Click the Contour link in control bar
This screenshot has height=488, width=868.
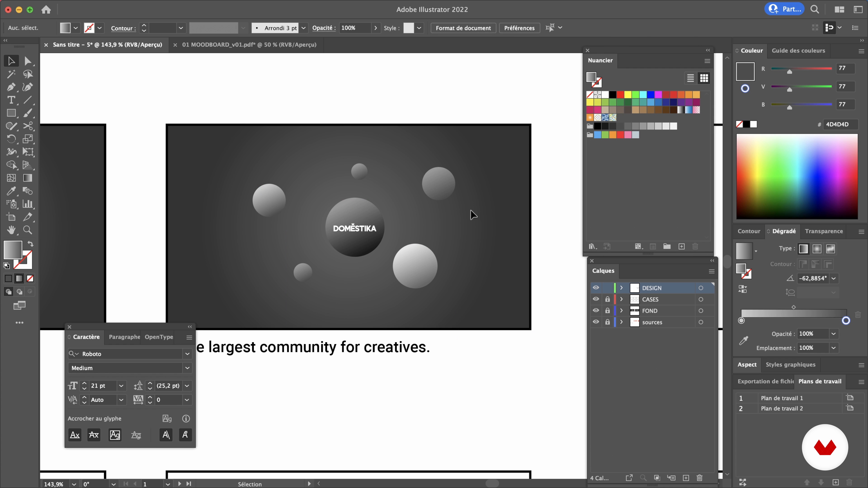pos(123,28)
